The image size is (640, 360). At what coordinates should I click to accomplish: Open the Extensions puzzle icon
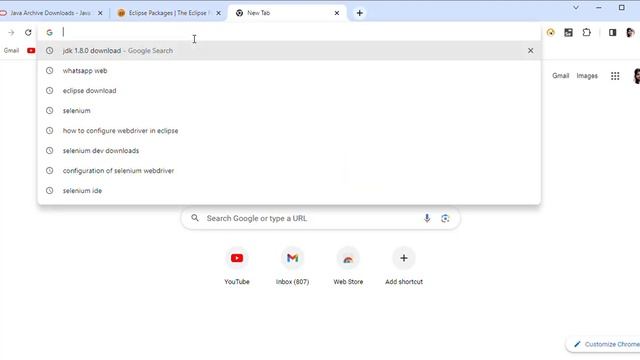[x=587, y=32]
